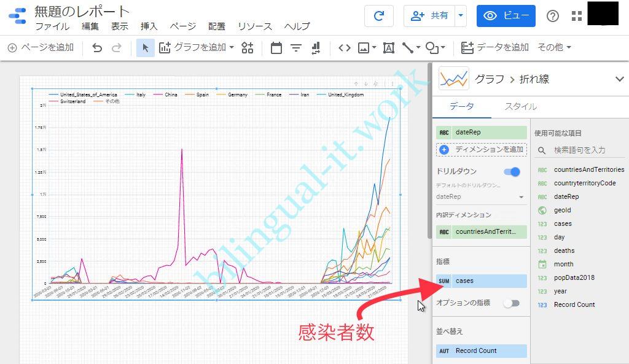Add a filter control from toolbar

295,47
